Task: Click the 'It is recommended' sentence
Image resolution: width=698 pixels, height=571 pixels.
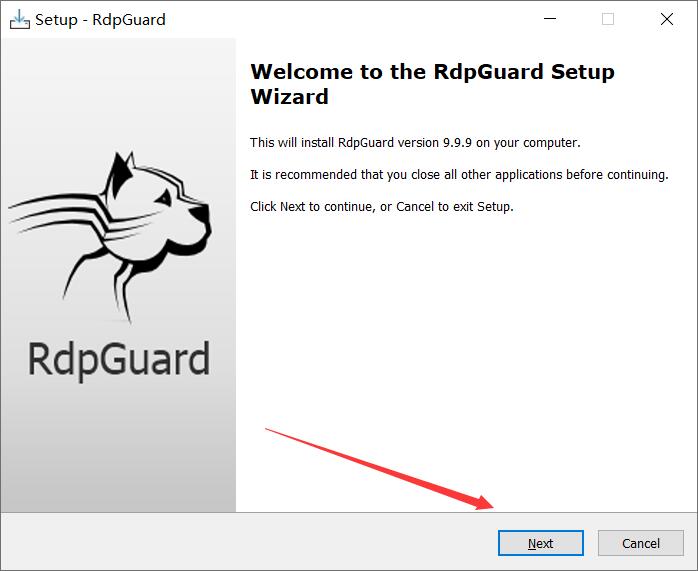Action: pos(459,174)
